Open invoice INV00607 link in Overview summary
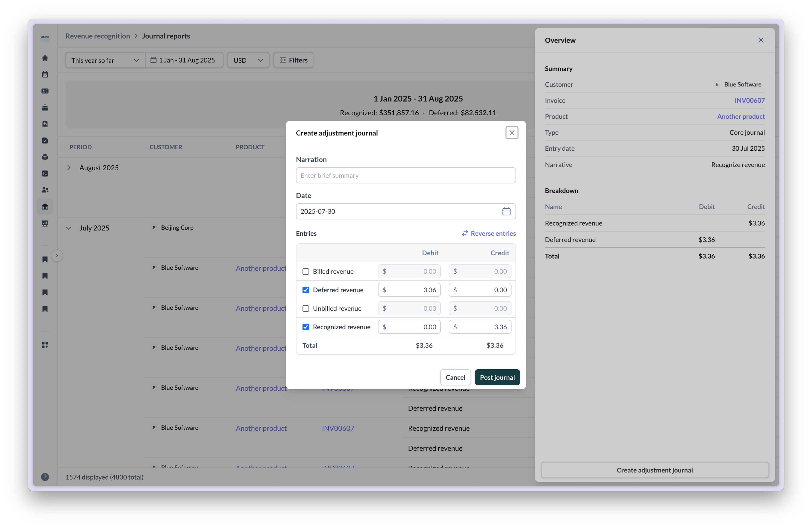812x528 pixels. (749, 100)
